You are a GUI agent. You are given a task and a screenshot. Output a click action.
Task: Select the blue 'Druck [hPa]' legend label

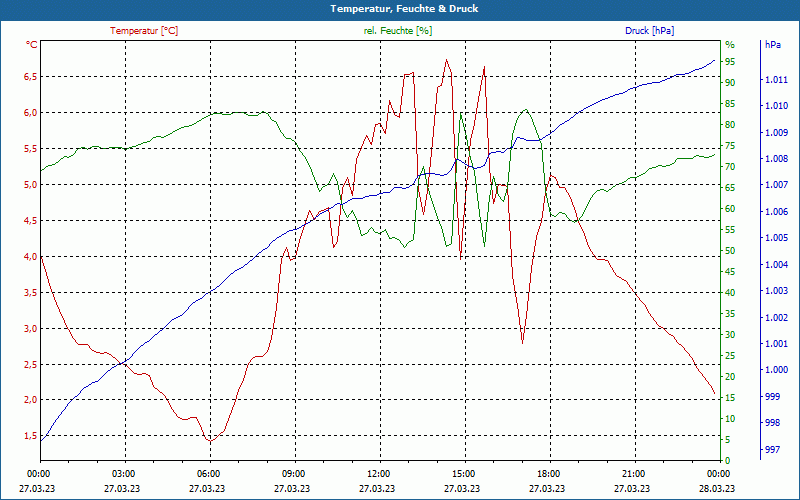649,31
